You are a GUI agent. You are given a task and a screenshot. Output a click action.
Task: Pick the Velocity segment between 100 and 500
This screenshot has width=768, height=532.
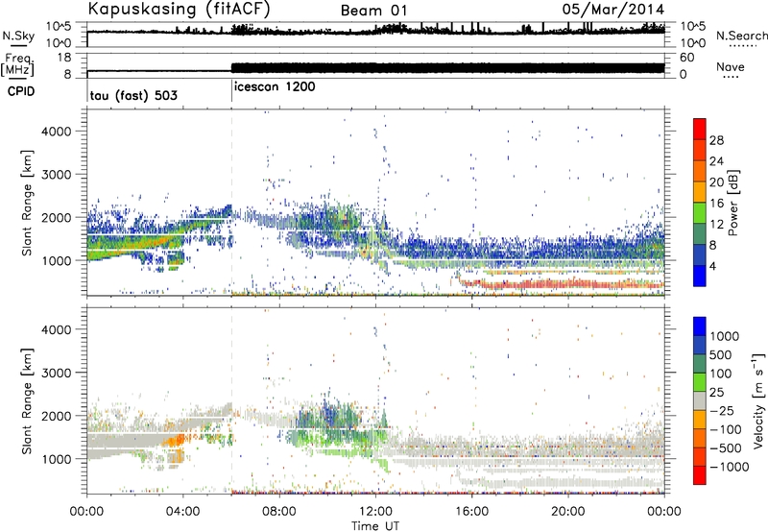700,364
